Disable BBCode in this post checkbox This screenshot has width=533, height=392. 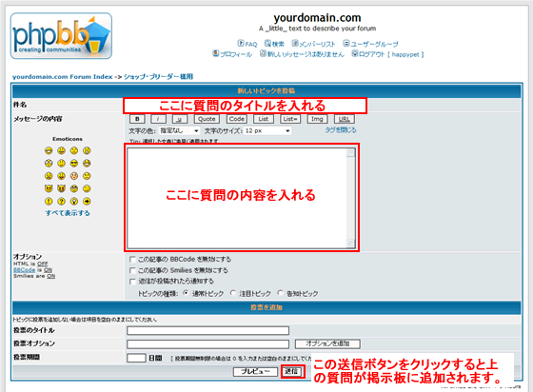coord(132,260)
